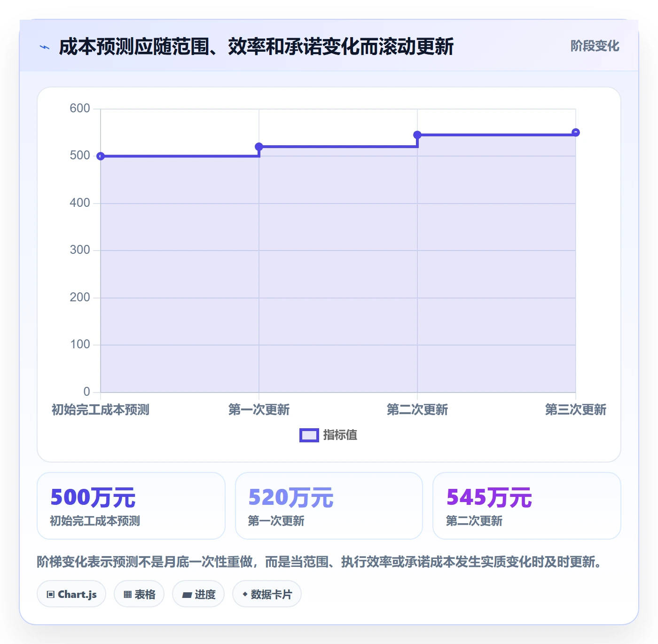
Task: Click the caption under the 545万元 value
Action: pos(474,521)
